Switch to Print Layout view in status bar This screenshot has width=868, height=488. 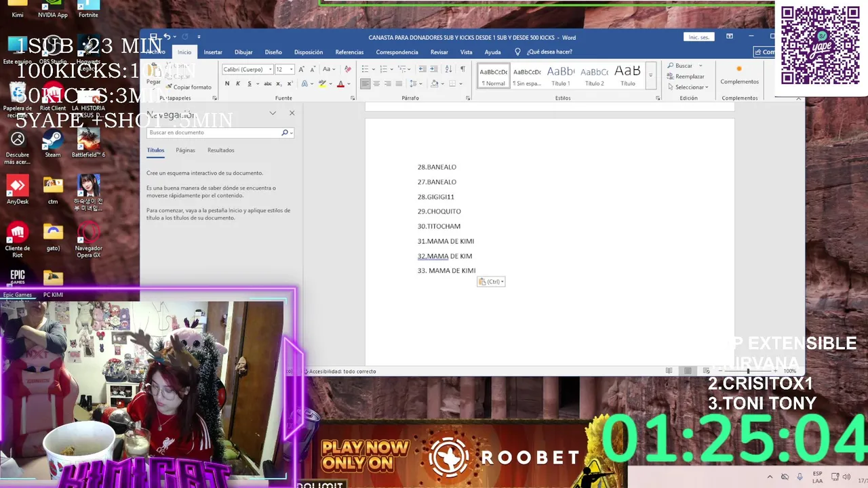pyautogui.click(x=688, y=371)
